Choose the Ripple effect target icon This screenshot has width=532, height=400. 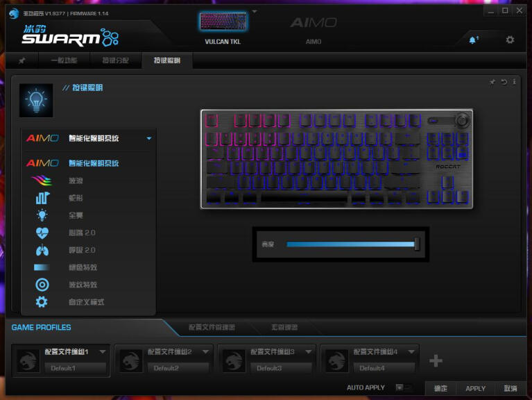coord(42,285)
